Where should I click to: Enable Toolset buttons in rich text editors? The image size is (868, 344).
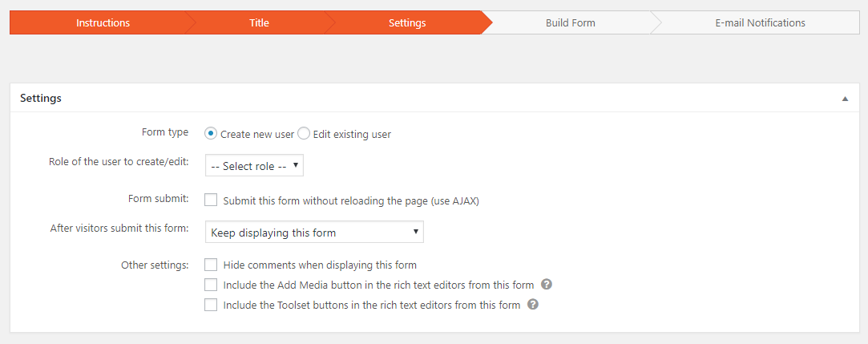(211, 305)
